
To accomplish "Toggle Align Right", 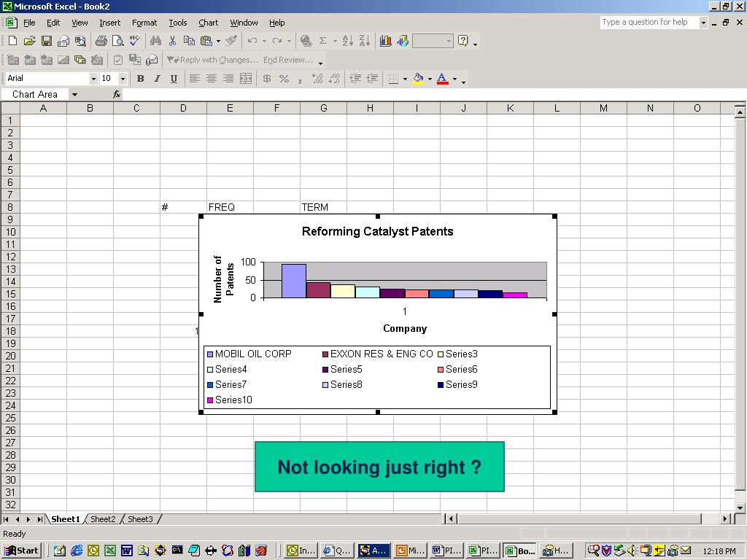I will [228, 79].
